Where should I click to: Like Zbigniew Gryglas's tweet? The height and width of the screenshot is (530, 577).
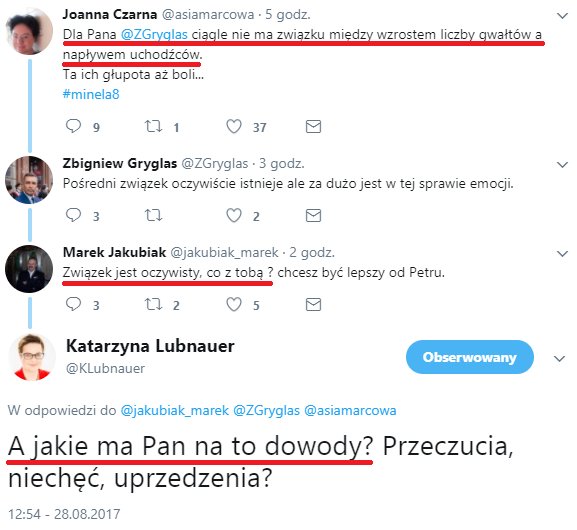click(x=234, y=215)
